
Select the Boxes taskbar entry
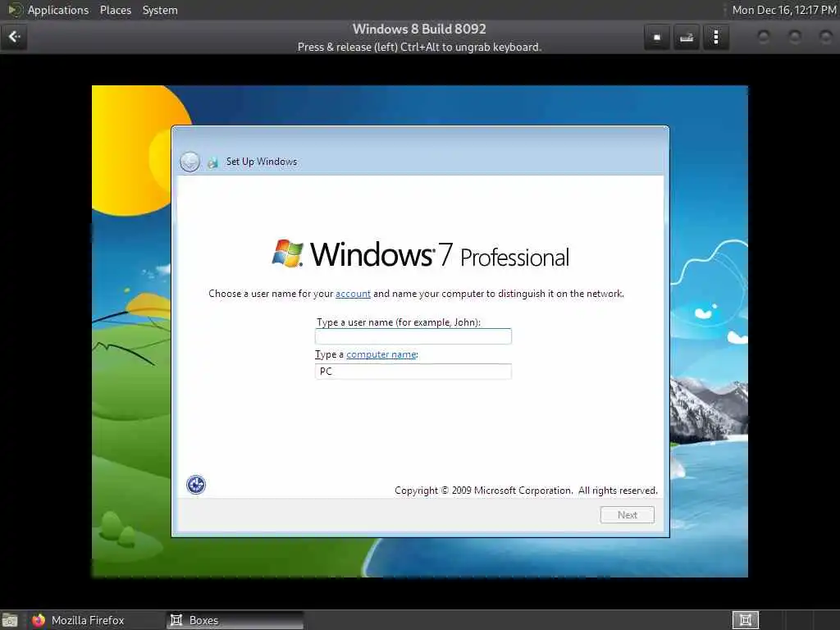tap(235, 620)
